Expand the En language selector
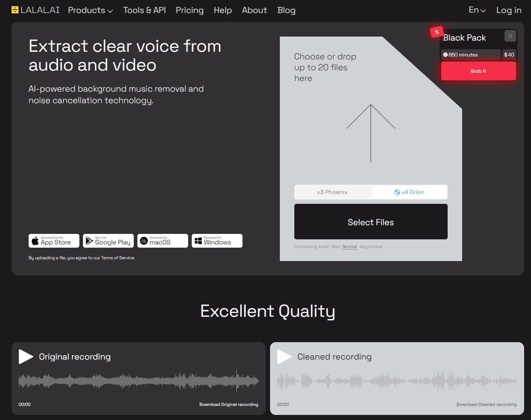 [477, 10]
